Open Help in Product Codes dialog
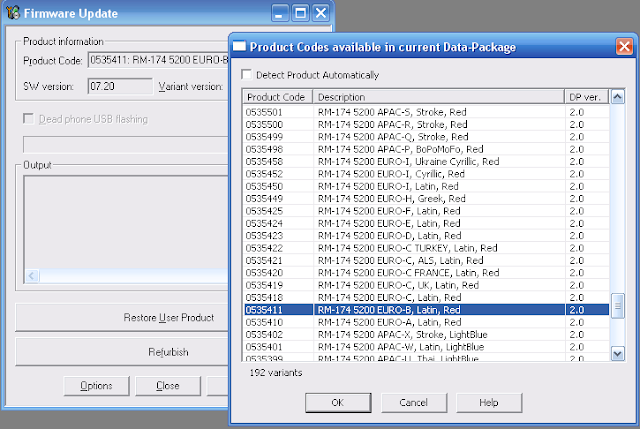The image size is (640, 429). (489, 403)
